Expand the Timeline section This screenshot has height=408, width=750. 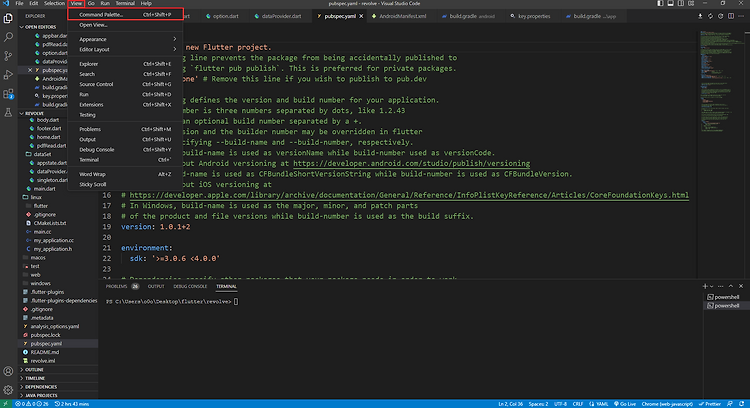click(58, 378)
